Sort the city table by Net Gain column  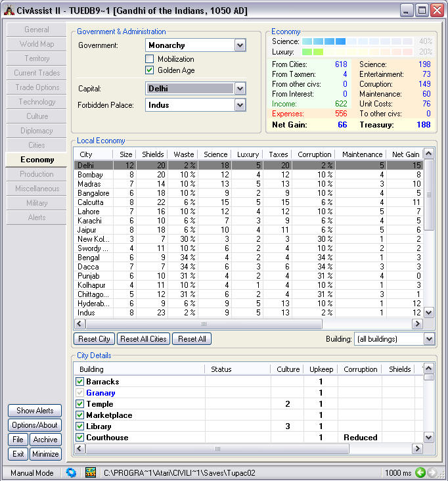405,154
